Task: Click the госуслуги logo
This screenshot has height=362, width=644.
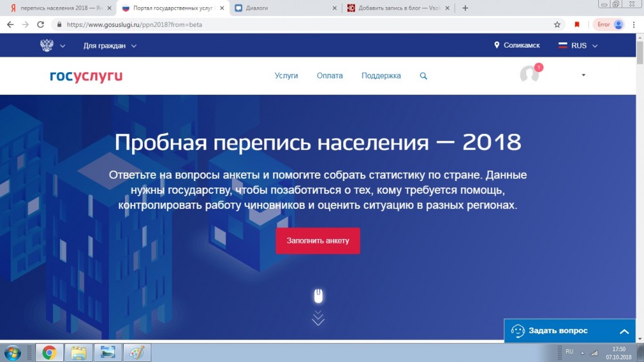Action: (x=86, y=76)
